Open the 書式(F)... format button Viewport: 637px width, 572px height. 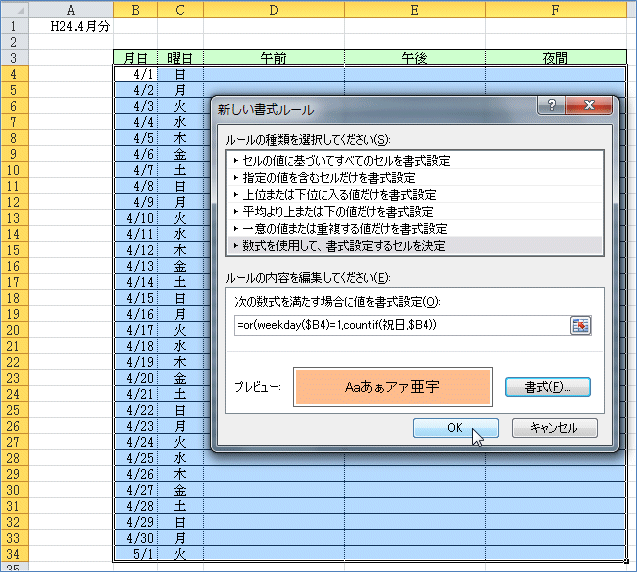coord(548,387)
